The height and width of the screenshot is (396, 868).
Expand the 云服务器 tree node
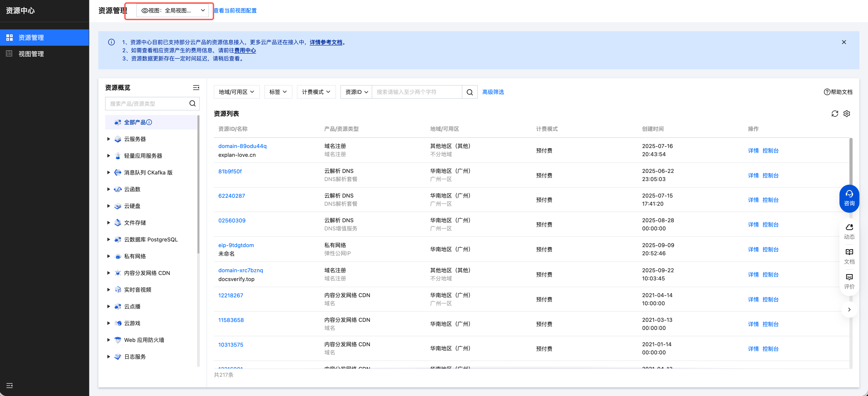(x=108, y=139)
